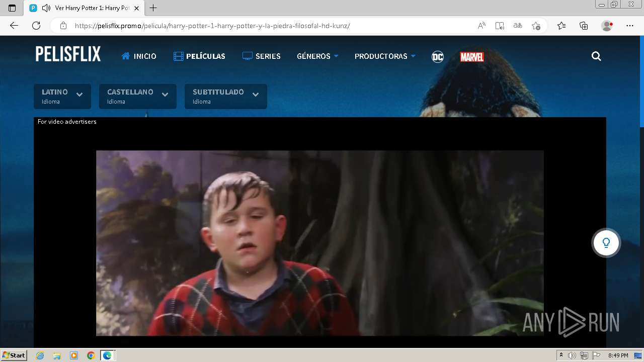This screenshot has height=362, width=644.
Task: Click the 8:49 PM clock
Action: click(618, 355)
